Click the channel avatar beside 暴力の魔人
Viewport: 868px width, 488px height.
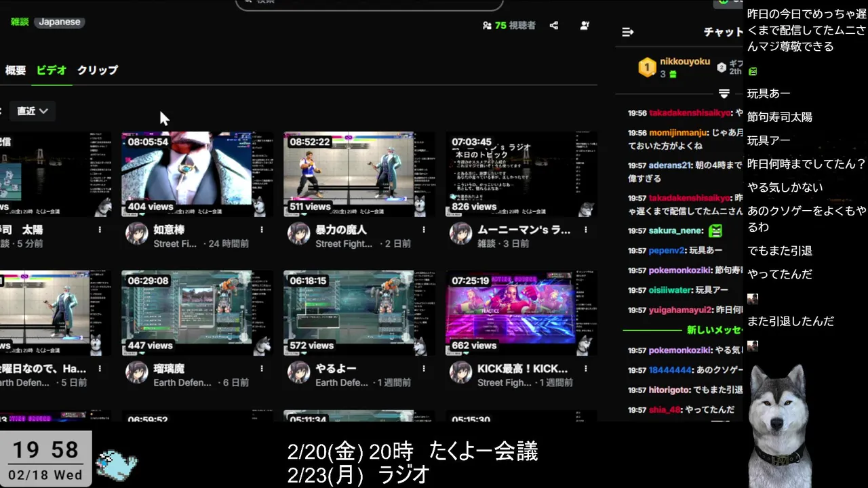(298, 233)
